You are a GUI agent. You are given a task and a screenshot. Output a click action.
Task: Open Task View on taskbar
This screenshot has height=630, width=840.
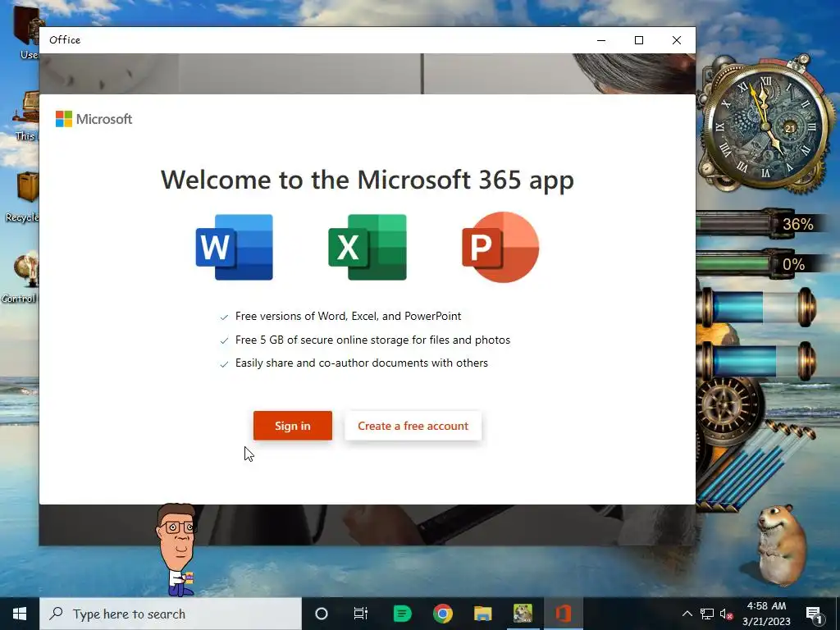(x=361, y=614)
